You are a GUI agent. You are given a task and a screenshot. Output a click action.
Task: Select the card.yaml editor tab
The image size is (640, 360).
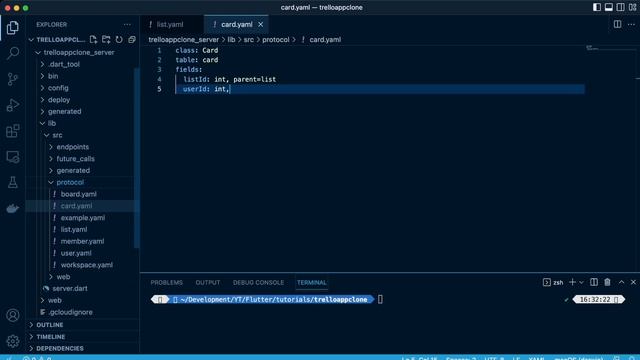pos(236,24)
